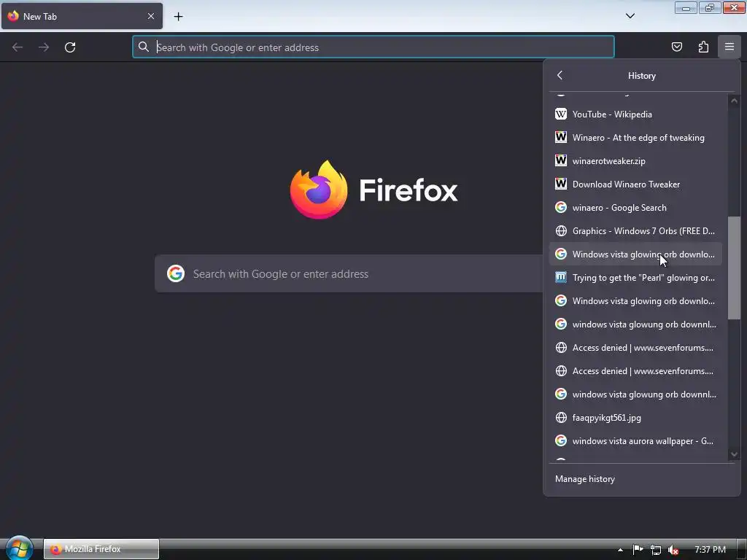This screenshot has height=560, width=747.
Task: Click the toolbar forward arrow
Action: click(44, 47)
